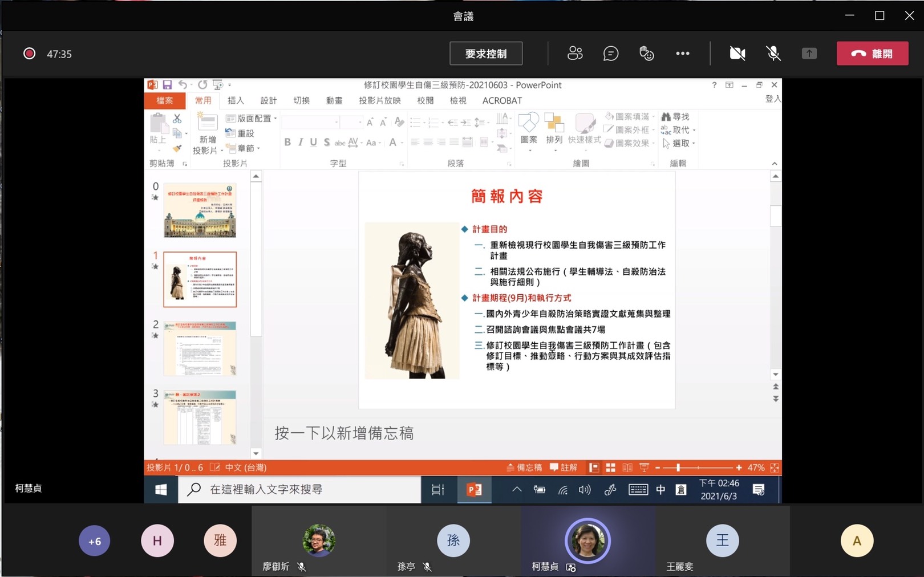Image resolution: width=924 pixels, height=577 pixels.
Task: Click zoom out minus button
Action: (658, 468)
